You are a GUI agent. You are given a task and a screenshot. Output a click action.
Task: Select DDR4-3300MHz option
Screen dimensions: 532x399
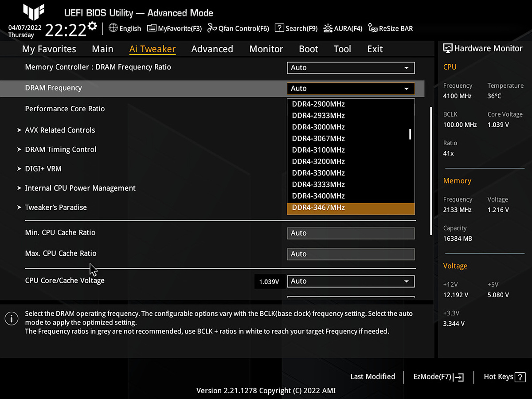[x=351, y=173]
